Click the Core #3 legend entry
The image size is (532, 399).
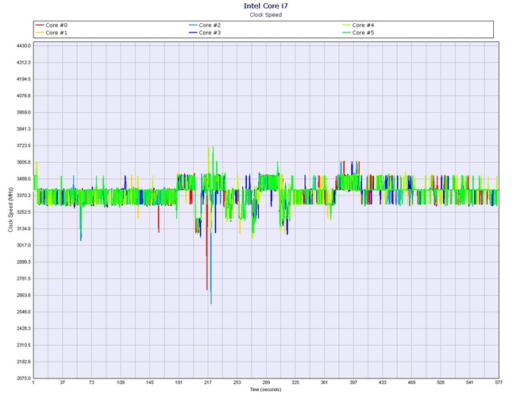tap(205, 33)
